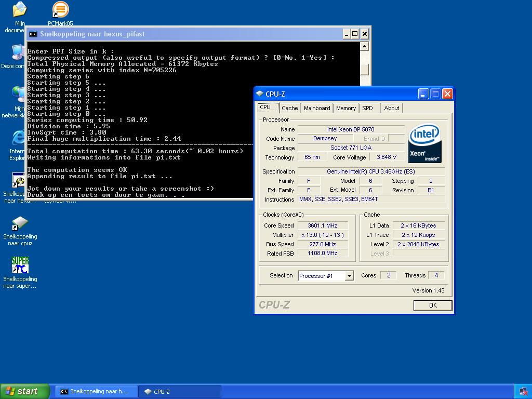
Task: Select the SPD tab
Action: [x=367, y=108]
